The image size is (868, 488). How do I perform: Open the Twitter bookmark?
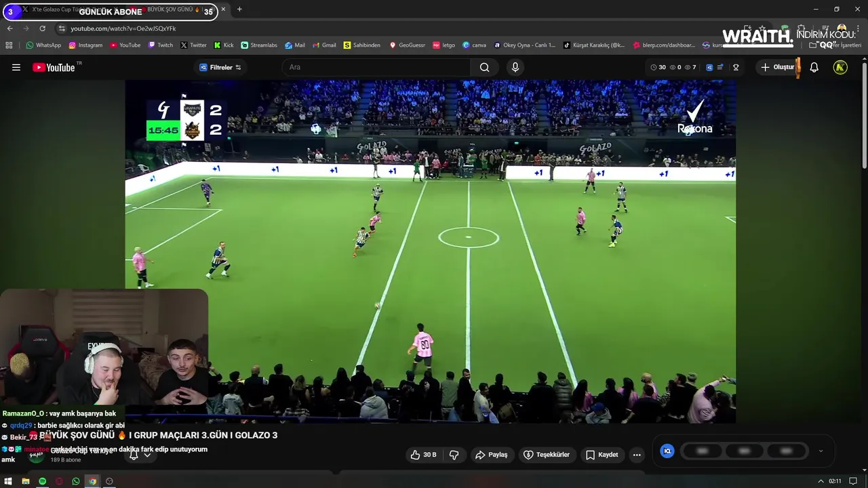(193, 45)
